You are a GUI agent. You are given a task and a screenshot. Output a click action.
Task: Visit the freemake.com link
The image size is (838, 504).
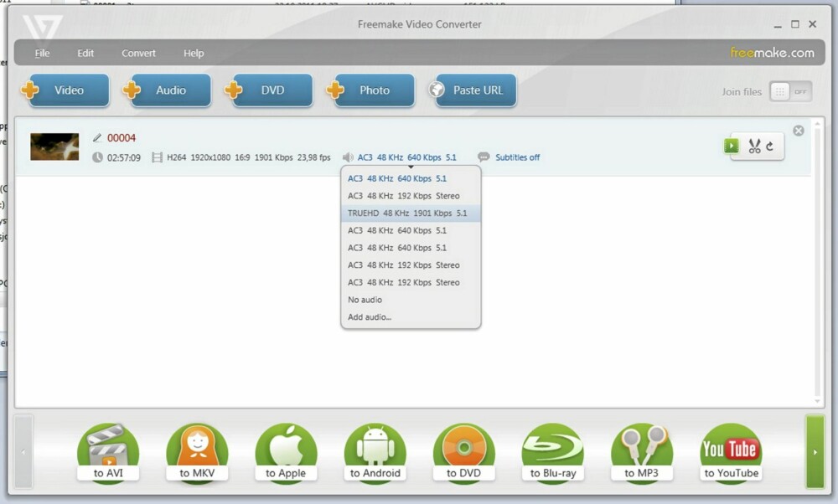coord(773,53)
